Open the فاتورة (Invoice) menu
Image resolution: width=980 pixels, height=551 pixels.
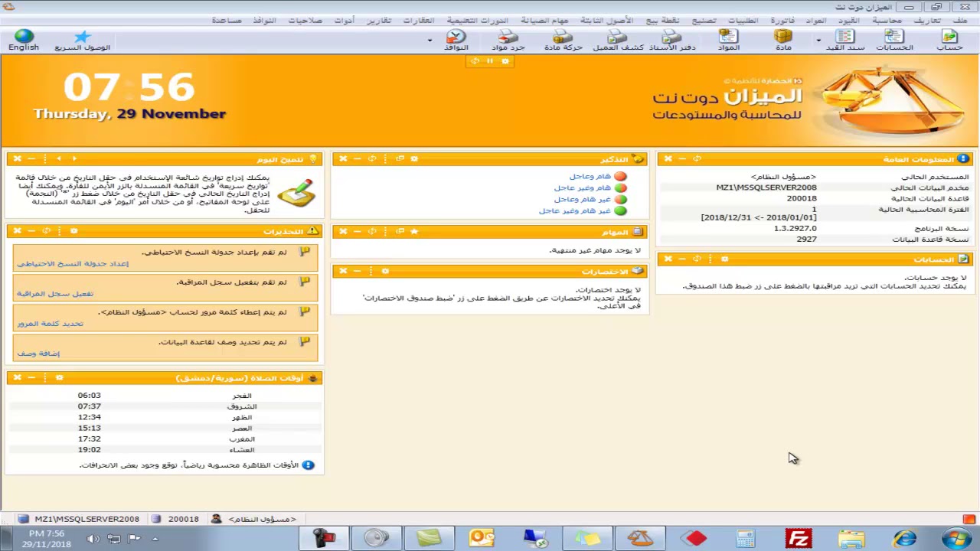[782, 20]
